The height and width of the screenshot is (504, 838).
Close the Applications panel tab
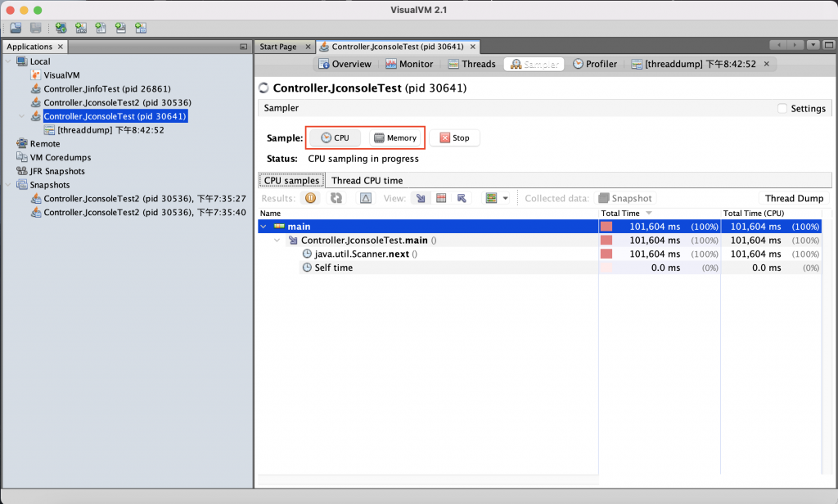(x=61, y=47)
